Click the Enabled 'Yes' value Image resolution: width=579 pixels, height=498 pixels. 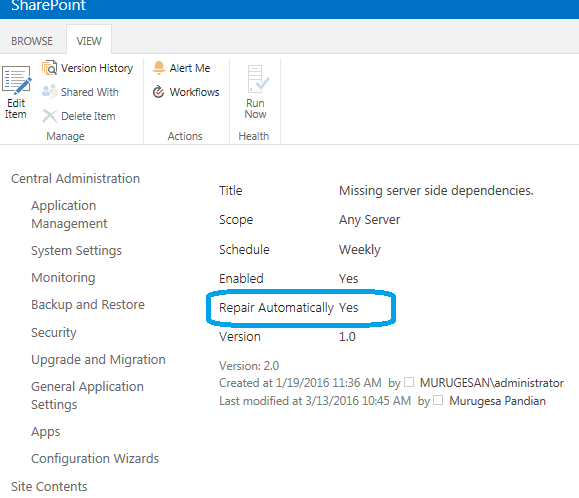click(x=349, y=278)
